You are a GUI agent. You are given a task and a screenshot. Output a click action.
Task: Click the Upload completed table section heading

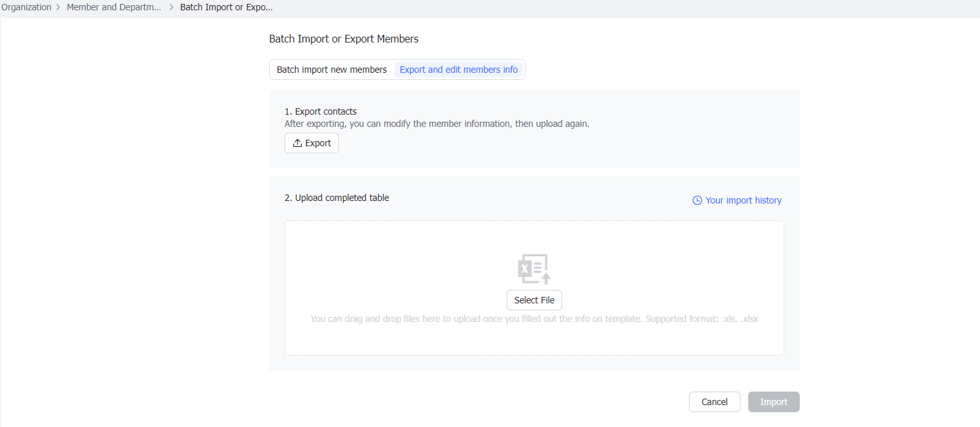point(336,198)
